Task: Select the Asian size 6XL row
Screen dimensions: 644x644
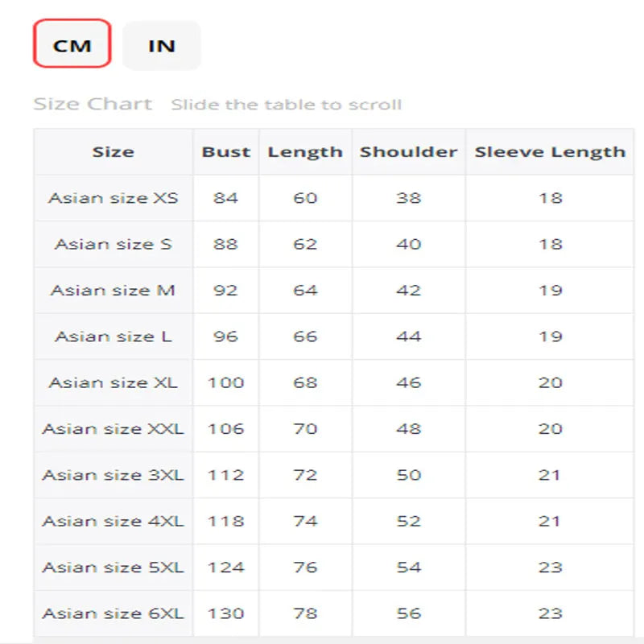Action: pyautogui.click(x=113, y=613)
